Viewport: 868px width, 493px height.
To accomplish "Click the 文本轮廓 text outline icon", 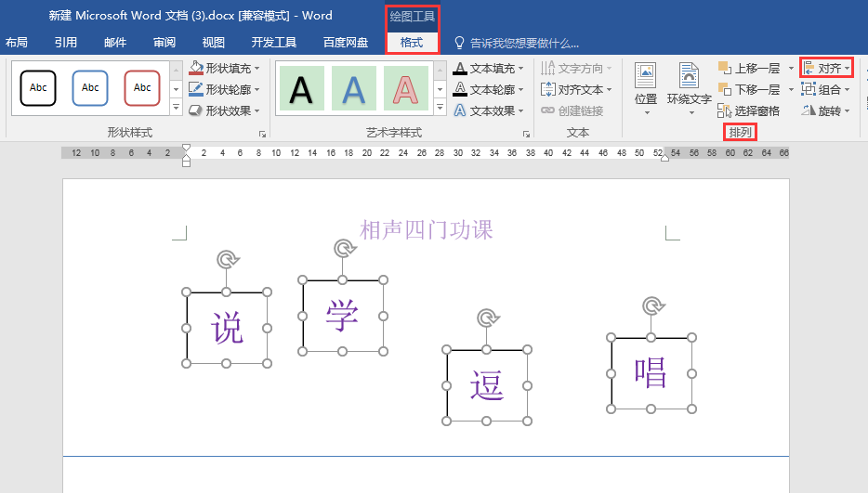I will coord(459,89).
